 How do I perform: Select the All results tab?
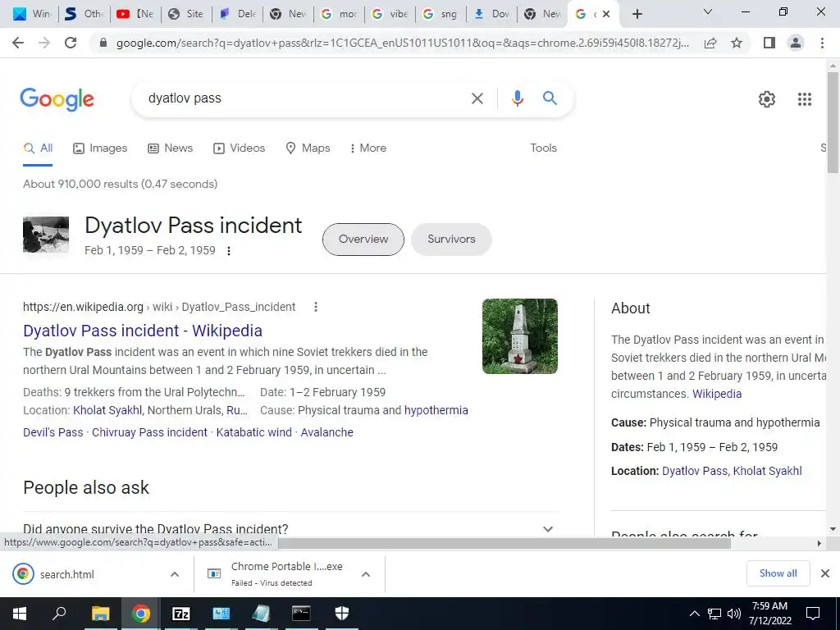[38, 148]
